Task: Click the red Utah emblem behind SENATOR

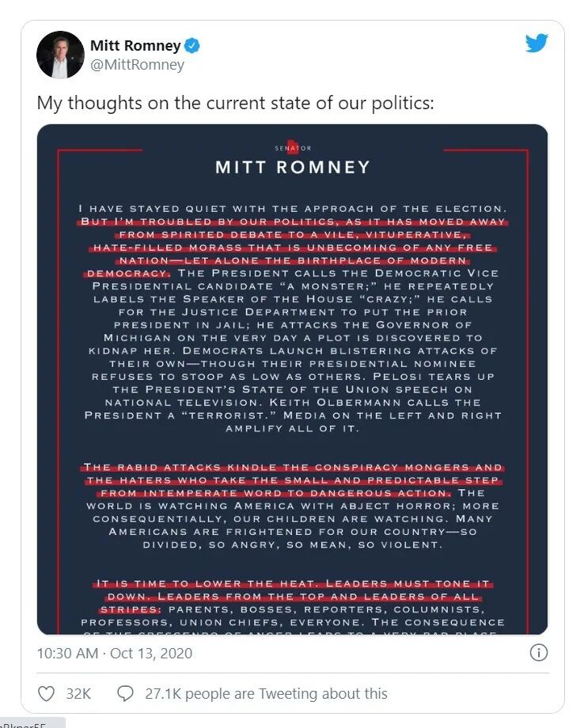Action: pyautogui.click(x=293, y=146)
